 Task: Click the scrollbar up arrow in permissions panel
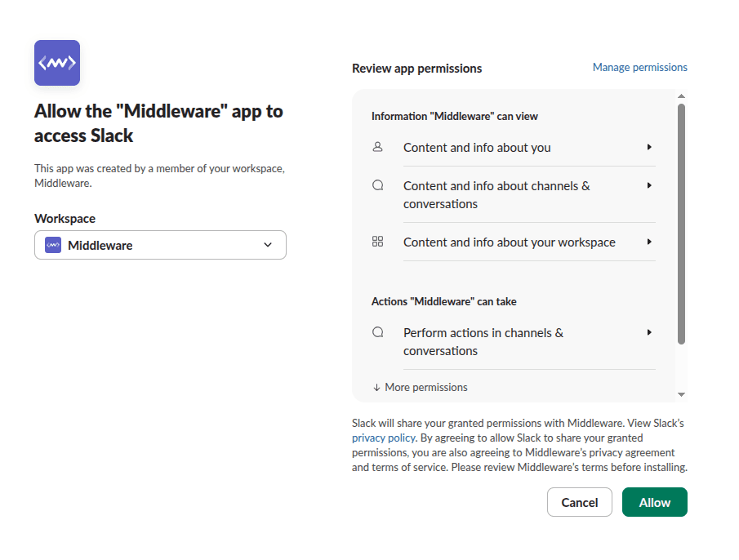point(681,96)
